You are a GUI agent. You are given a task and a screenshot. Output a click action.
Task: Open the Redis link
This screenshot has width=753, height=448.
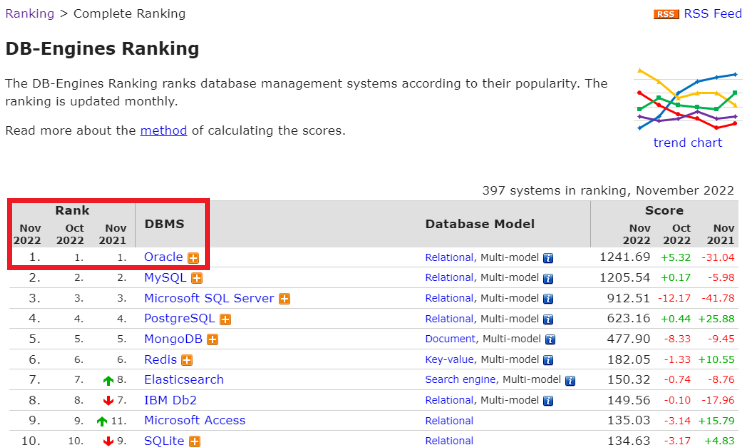pyautogui.click(x=160, y=360)
